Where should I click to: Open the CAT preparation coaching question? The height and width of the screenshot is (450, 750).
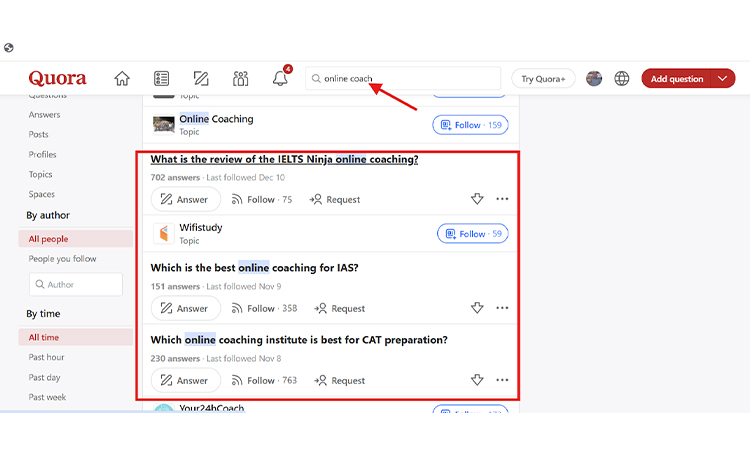pos(299,340)
